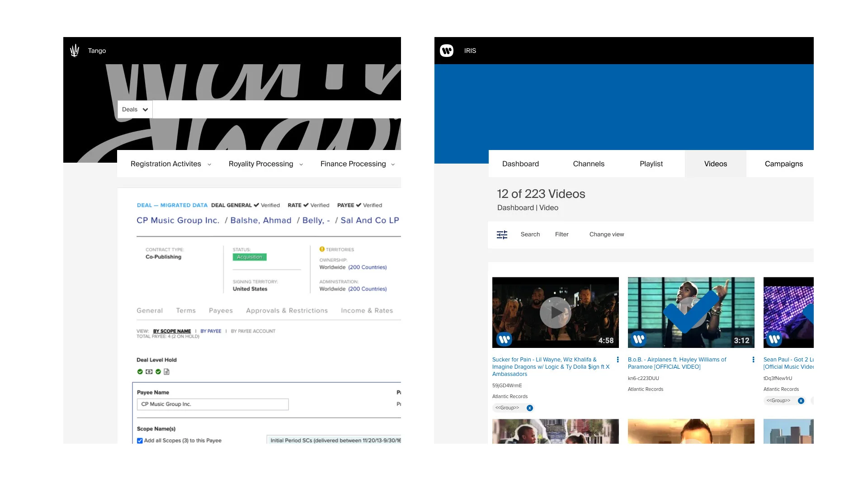868x488 pixels.
Task: Click the Tango trident logo icon
Action: coord(75,51)
